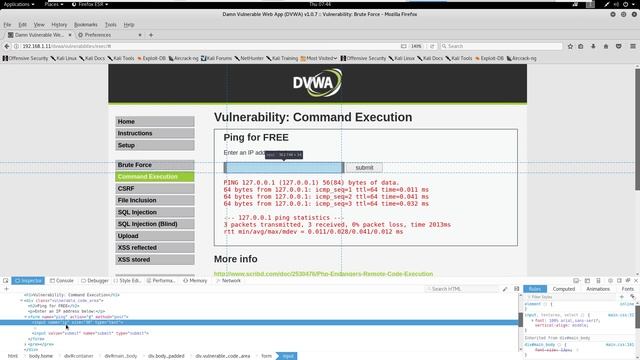The height and width of the screenshot is (360, 640).
Task: Click the browser back arrow button
Action: click(x=7, y=46)
